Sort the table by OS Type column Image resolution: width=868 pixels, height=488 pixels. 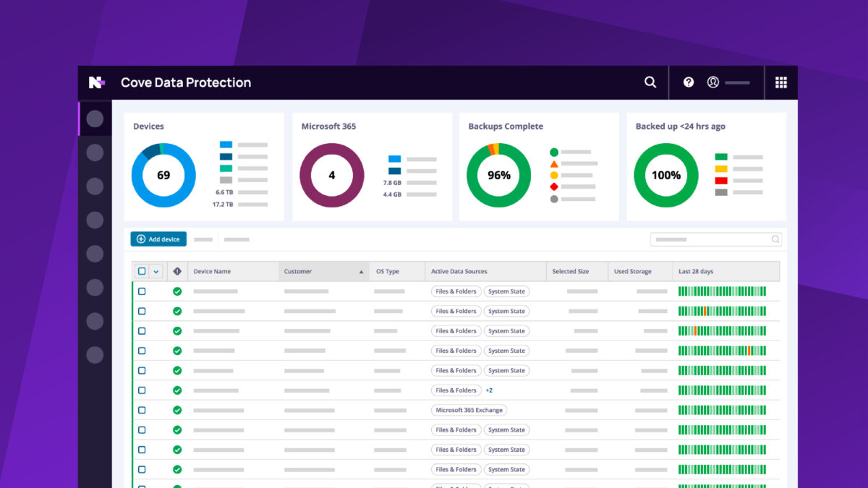pyautogui.click(x=387, y=270)
